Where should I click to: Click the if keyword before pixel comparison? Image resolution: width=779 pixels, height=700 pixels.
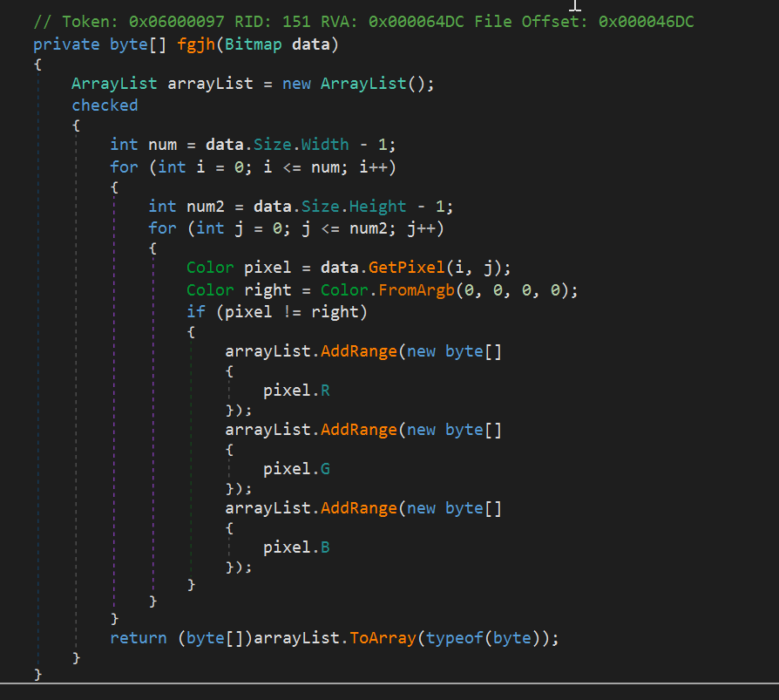pyautogui.click(x=196, y=311)
